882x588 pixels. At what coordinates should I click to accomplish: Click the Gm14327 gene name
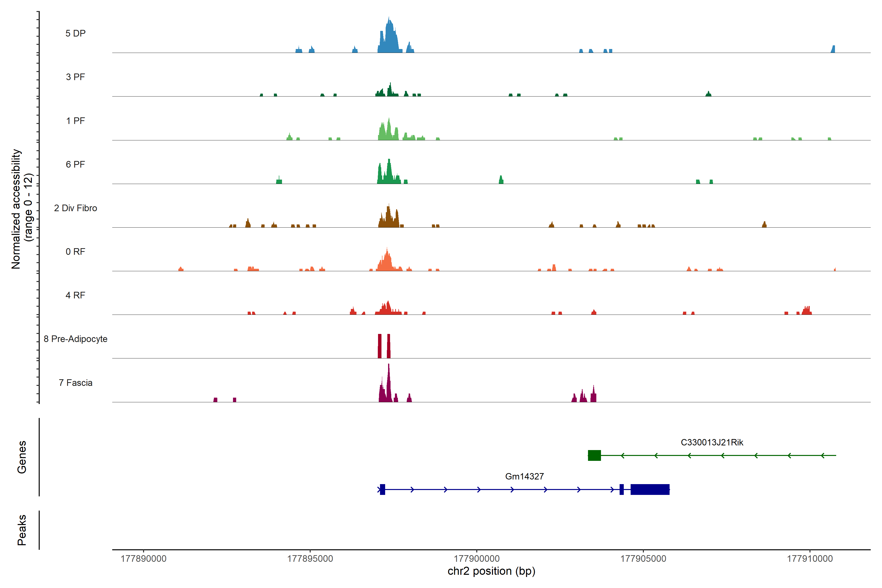(x=524, y=476)
